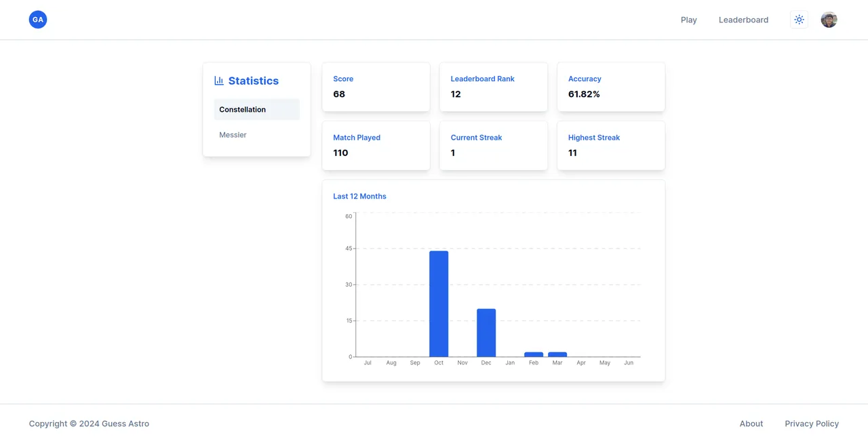Select the October bar in the chart
The width and height of the screenshot is (868, 437).
pos(439,305)
